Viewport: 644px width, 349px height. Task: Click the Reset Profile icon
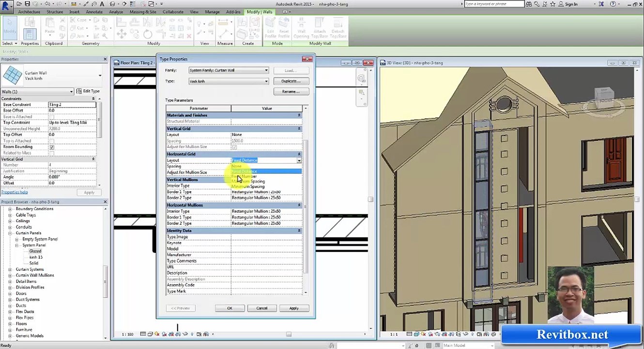pos(284,28)
